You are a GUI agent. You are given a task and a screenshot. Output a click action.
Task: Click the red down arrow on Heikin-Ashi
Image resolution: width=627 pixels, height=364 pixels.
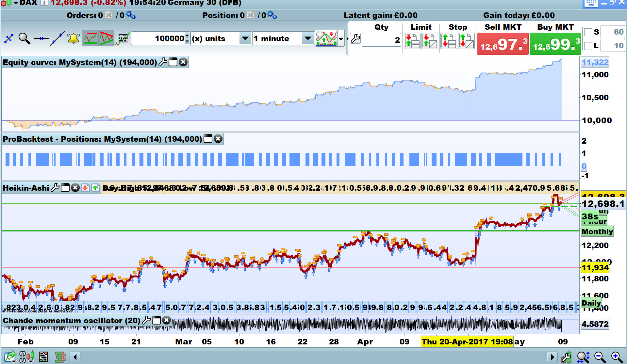point(85,188)
